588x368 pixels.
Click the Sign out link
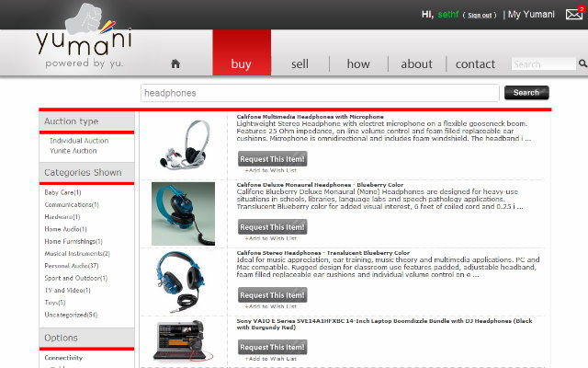(x=480, y=15)
